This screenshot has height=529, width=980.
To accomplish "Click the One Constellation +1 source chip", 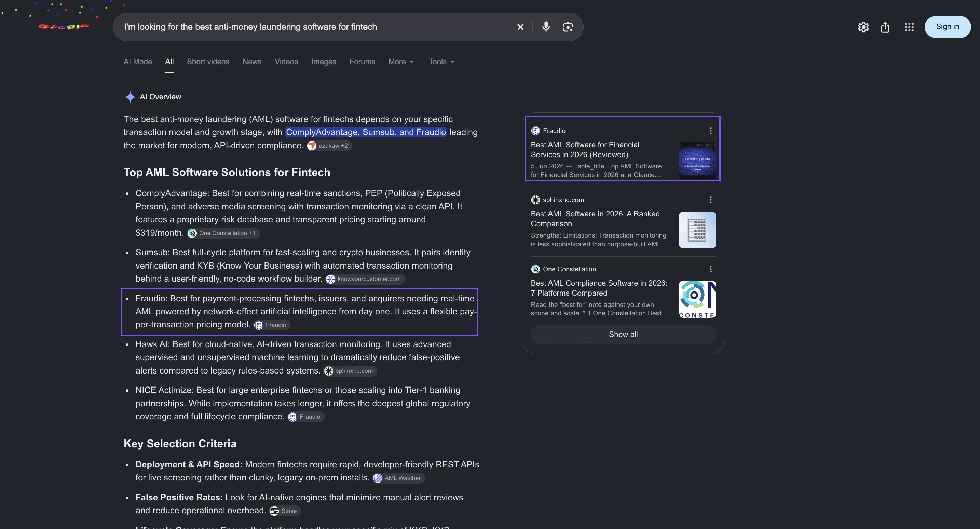I will (x=223, y=233).
